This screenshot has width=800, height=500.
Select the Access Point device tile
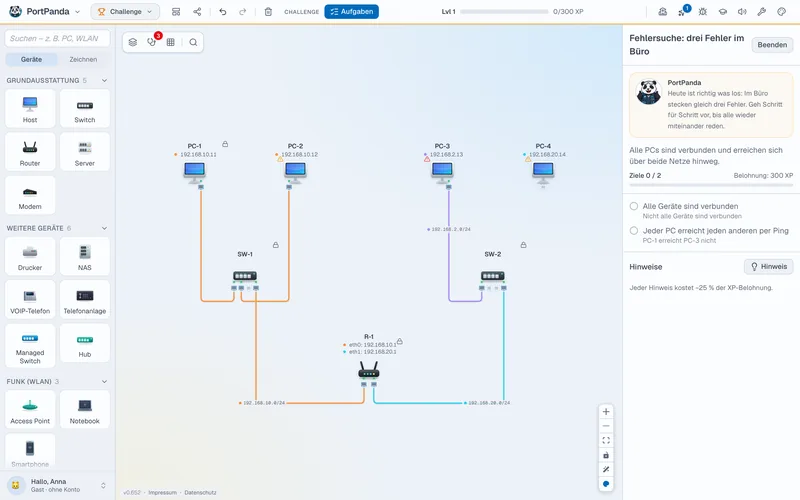coord(30,410)
